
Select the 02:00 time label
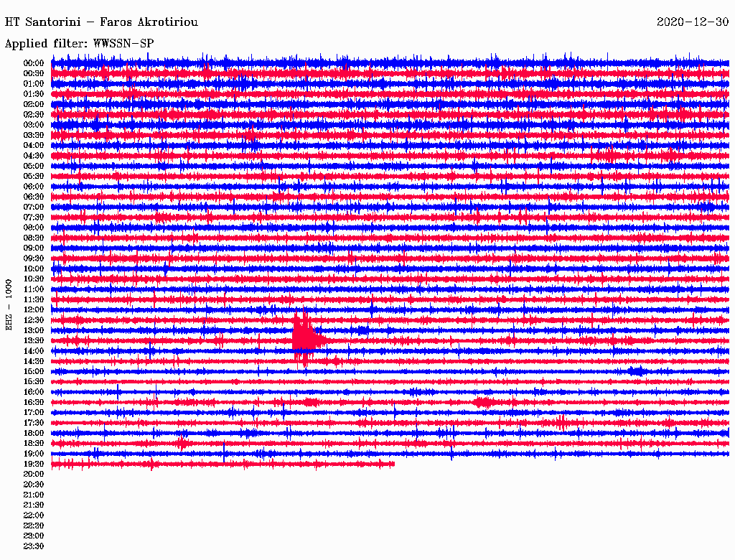tap(33, 104)
